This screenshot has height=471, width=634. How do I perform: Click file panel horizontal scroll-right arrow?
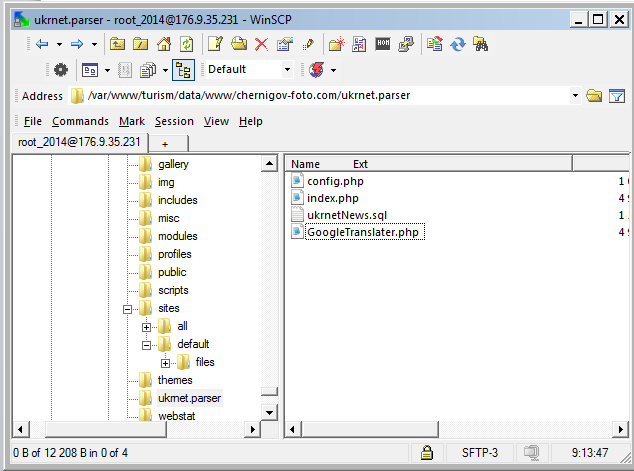[621, 429]
